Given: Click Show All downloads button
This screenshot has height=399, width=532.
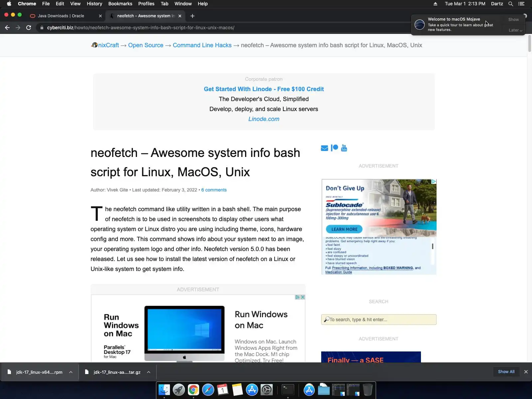Looking at the screenshot, I should click(x=506, y=372).
